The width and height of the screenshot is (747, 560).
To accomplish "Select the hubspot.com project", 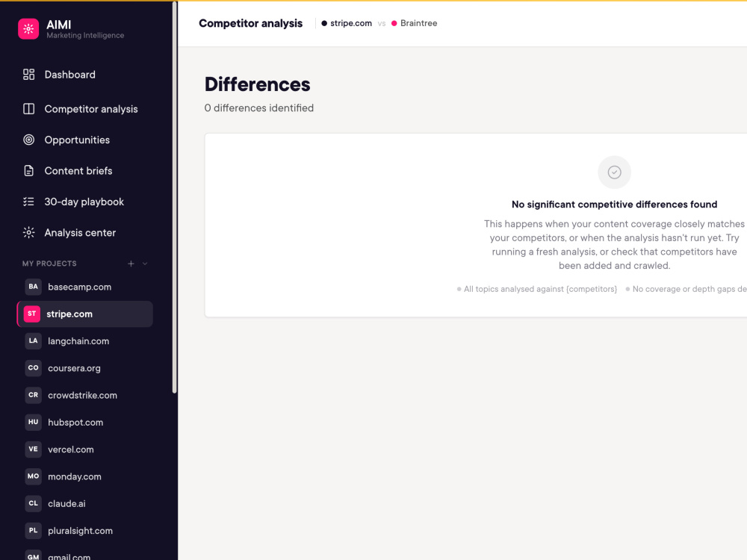I will (x=84, y=423).
